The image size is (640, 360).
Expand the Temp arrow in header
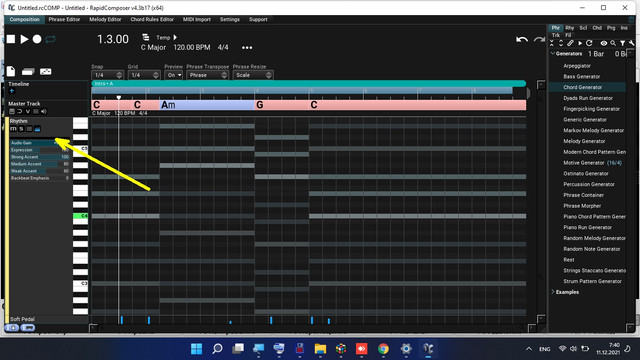[175, 37]
